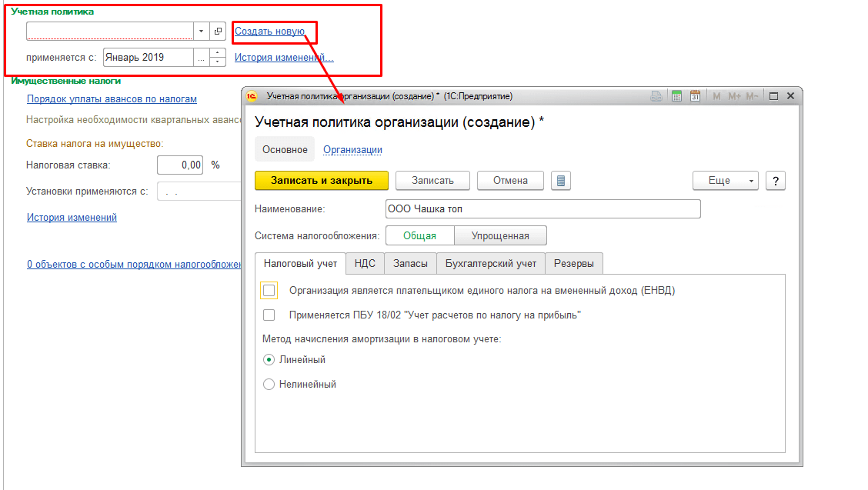Open the objects with special taxation order link
This screenshot has height=490, width=868.
coord(134,264)
